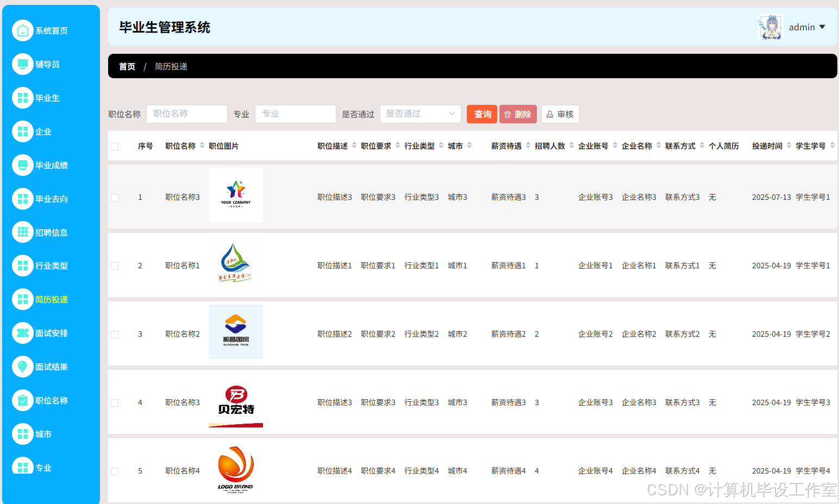This screenshot has height=504, width=839.
Task: Click the 职位名称4 cell
Action: click(183, 471)
